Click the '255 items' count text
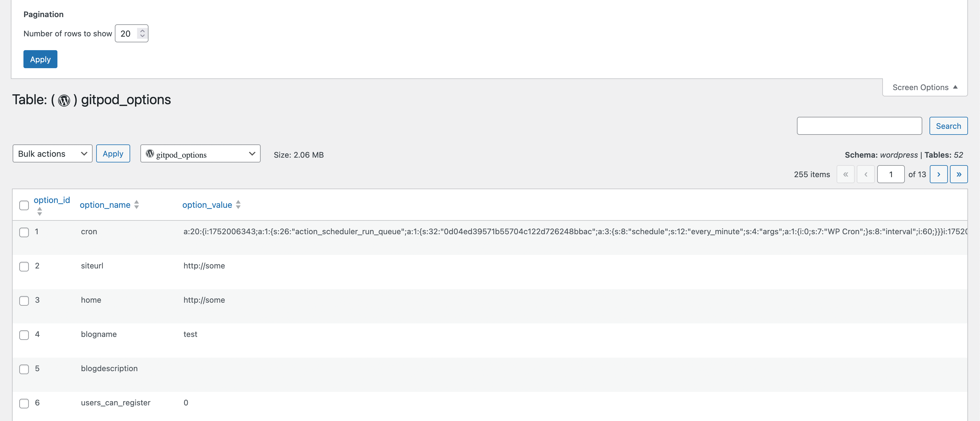This screenshot has width=980, height=421. [812, 174]
